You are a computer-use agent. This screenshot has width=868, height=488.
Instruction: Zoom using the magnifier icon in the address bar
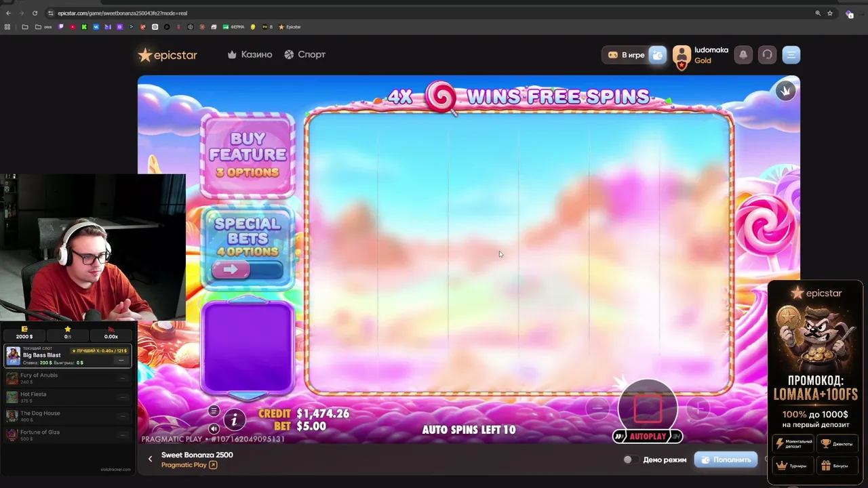818,13
